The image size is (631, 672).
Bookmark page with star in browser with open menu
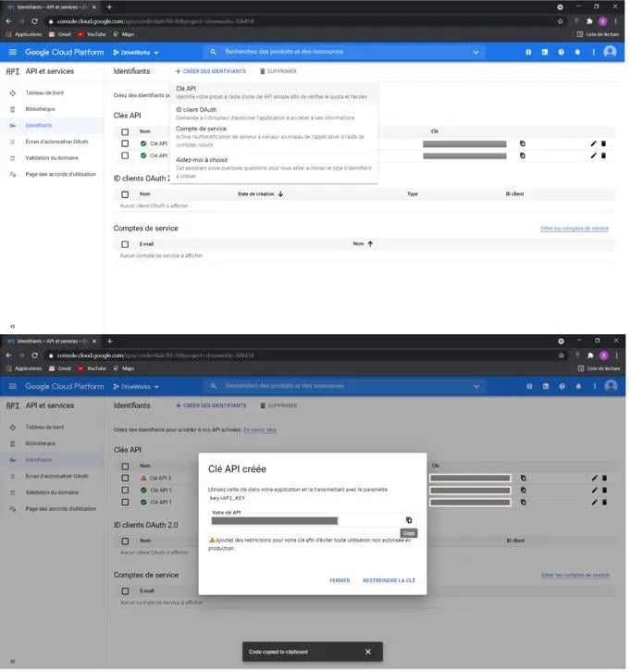(x=560, y=21)
